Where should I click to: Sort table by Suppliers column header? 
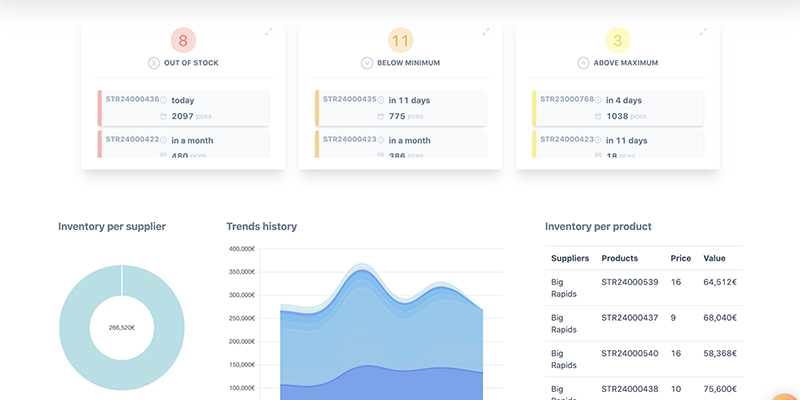(x=570, y=258)
